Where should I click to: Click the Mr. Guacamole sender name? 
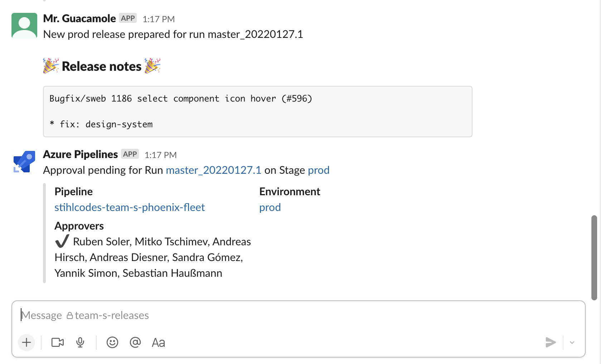pyautogui.click(x=79, y=19)
